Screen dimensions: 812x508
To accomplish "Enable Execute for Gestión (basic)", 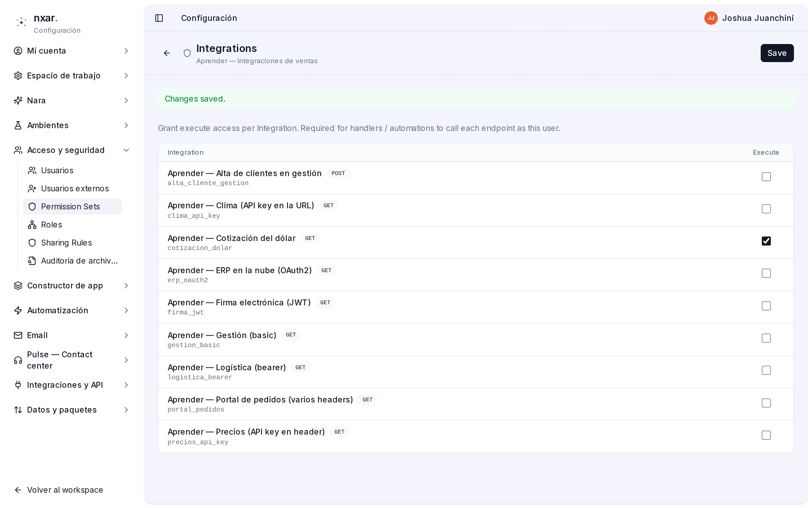I will pyautogui.click(x=766, y=338).
